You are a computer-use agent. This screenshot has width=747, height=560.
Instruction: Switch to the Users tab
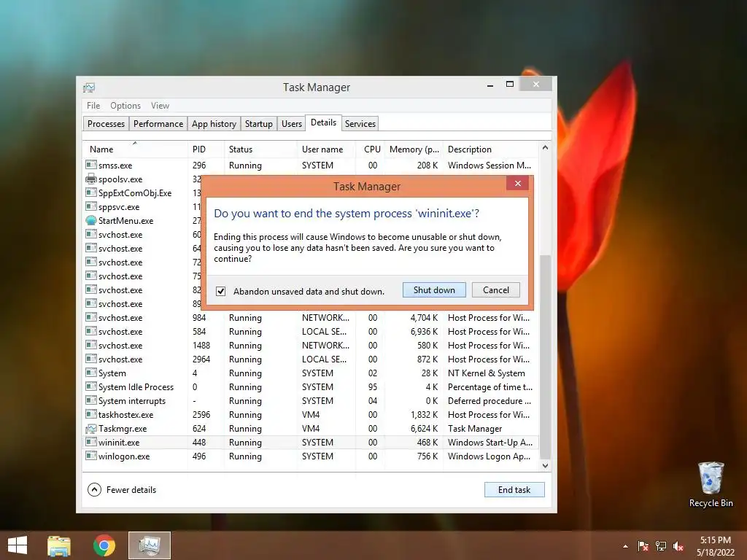(292, 124)
